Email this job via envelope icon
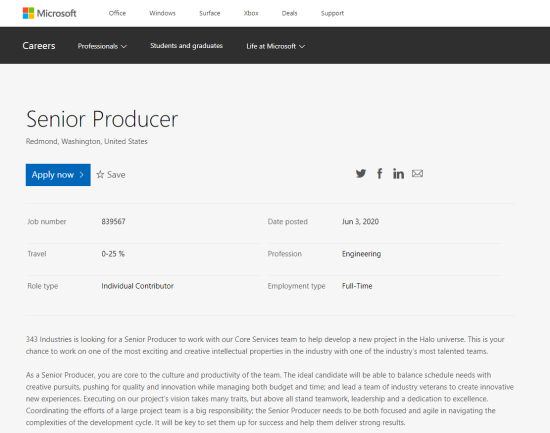The height and width of the screenshot is (433, 550). [x=417, y=173]
